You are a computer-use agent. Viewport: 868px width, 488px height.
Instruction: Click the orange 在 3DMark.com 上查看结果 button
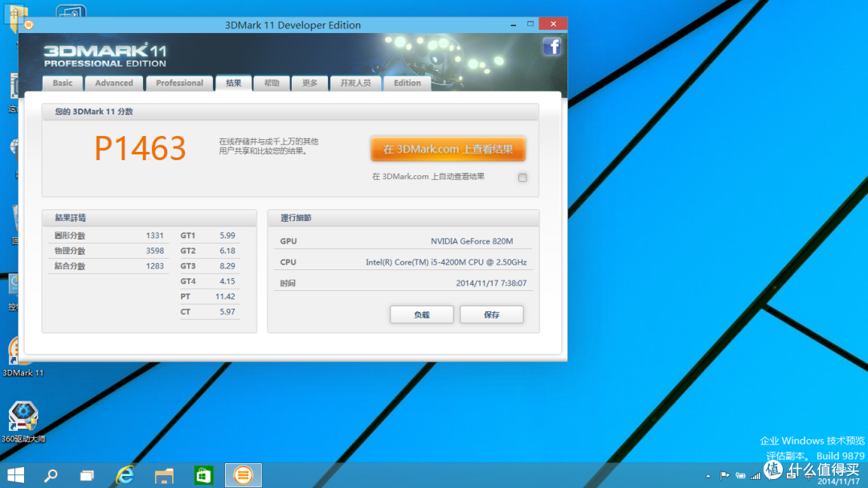pos(448,149)
